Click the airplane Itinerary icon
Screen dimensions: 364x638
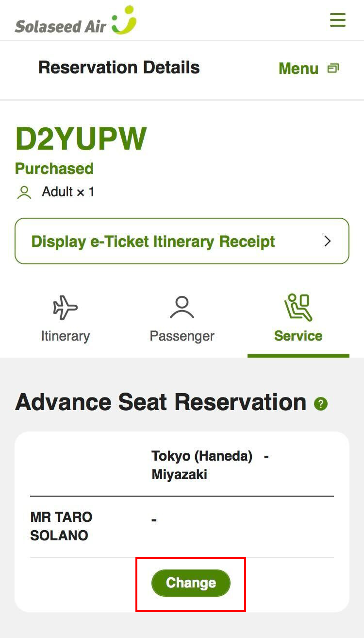[65, 308]
